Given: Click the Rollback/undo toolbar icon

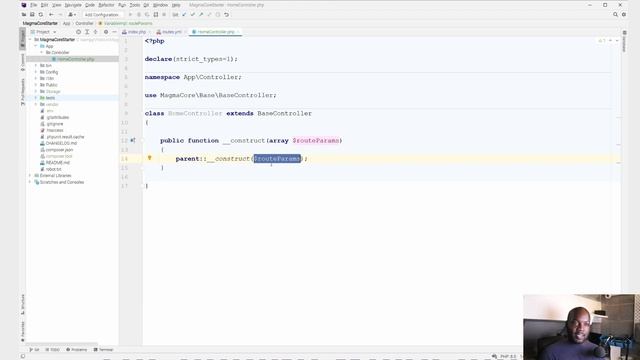Looking at the screenshot, I should click(227, 15).
